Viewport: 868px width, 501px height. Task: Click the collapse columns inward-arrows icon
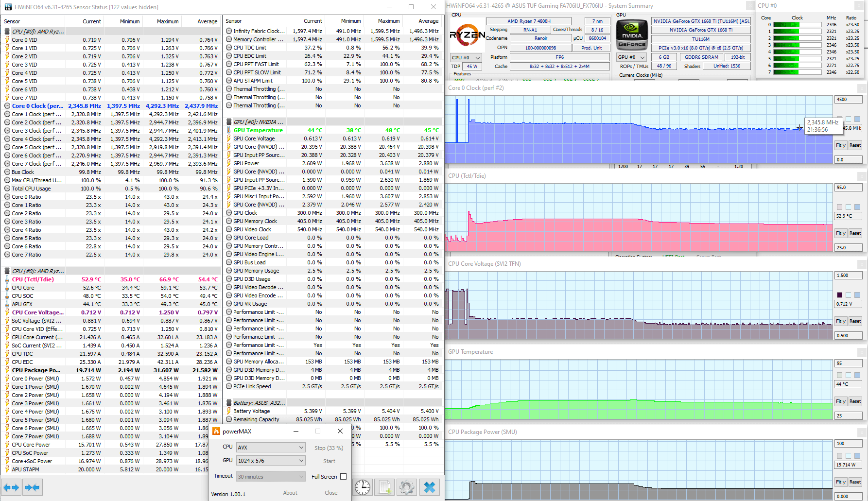(x=32, y=487)
